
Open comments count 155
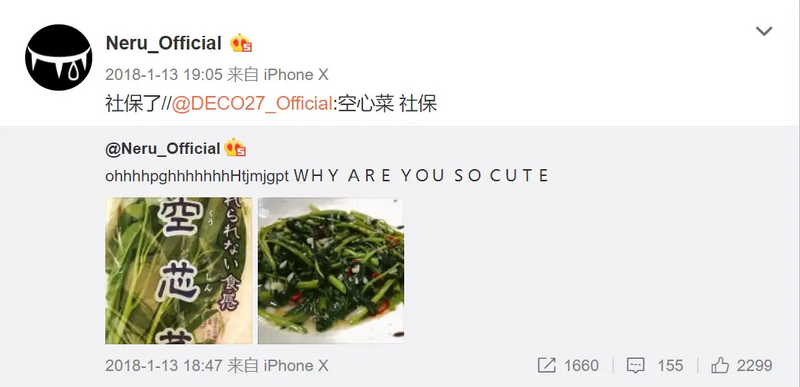[670, 366]
